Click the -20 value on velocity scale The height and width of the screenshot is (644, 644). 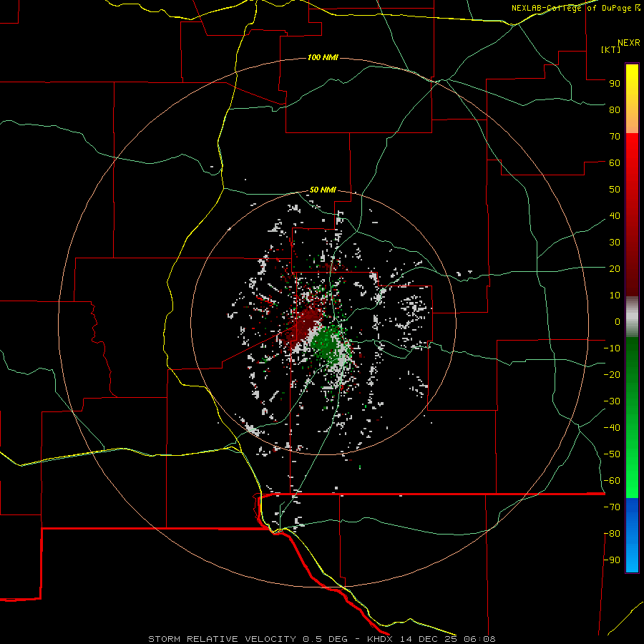612,374
